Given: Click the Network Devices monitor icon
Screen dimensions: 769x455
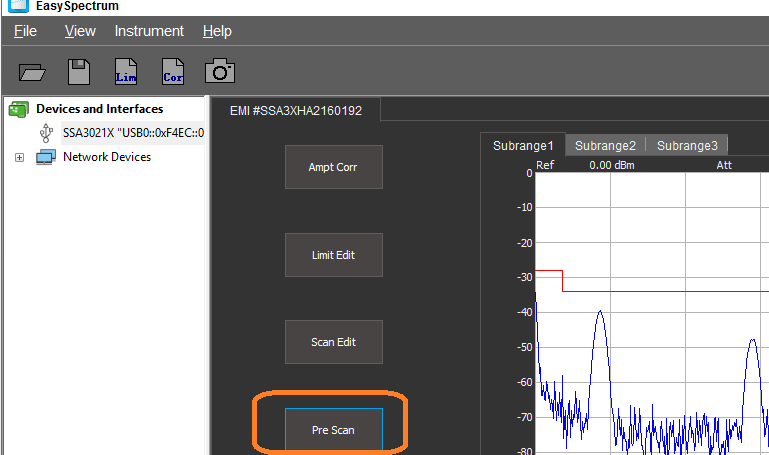Looking at the screenshot, I should point(46,157).
